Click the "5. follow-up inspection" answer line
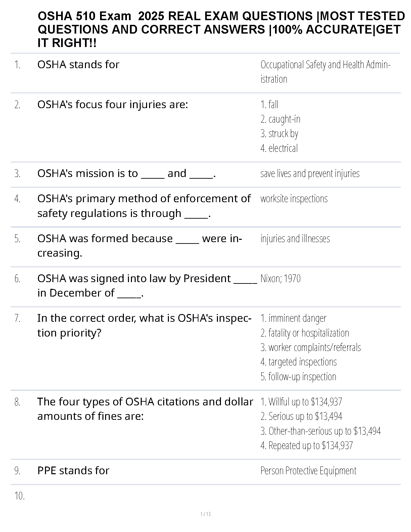411x532 pixels. (298, 376)
